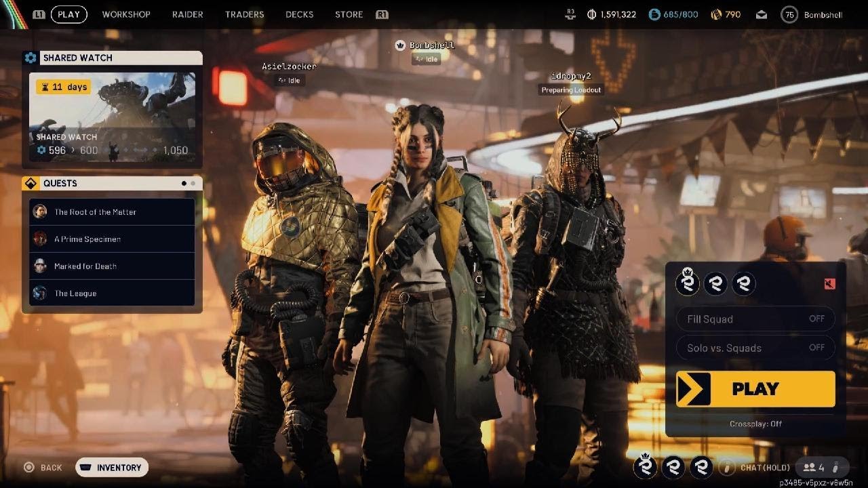
Task: Toggle Solo vs. Squads setting
Action: pyautogui.click(x=755, y=348)
